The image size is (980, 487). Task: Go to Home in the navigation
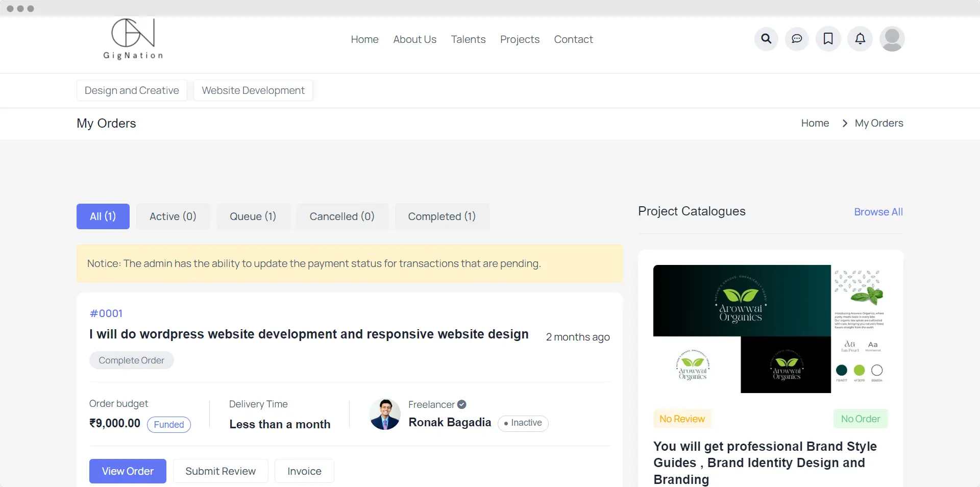point(364,39)
